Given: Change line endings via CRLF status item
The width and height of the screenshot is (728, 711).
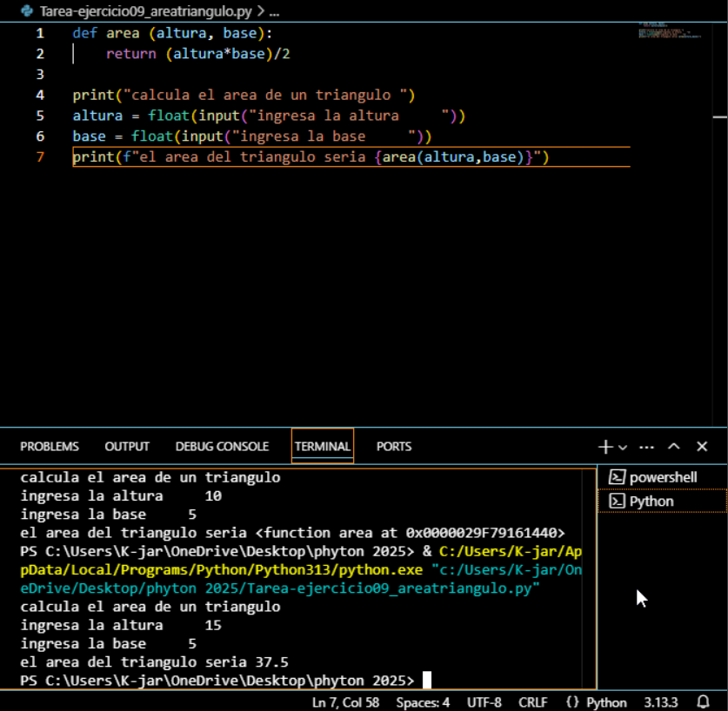Looking at the screenshot, I should (533, 702).
